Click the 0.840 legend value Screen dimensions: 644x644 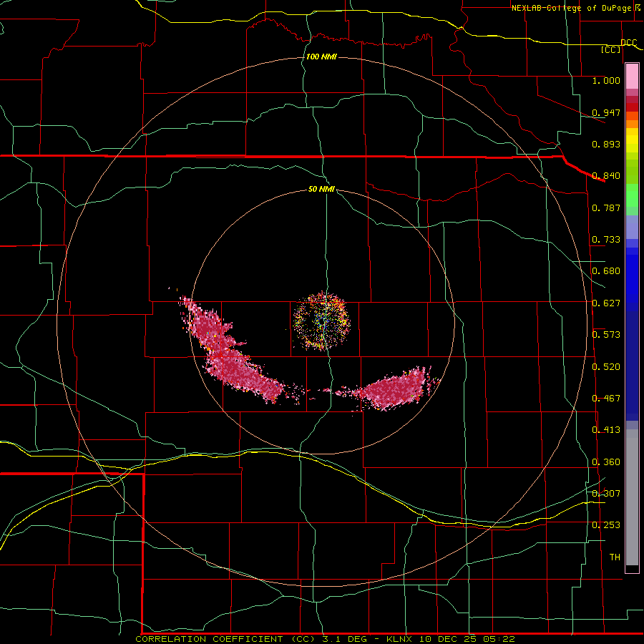tap(606, 176)
